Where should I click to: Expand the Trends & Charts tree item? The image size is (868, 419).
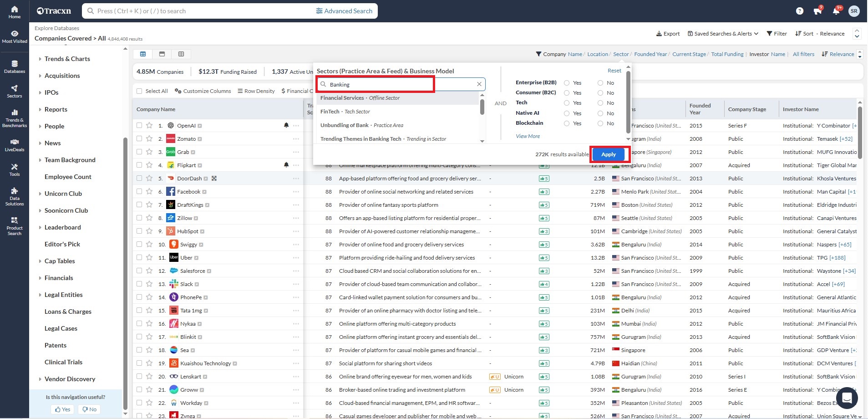tap(40, 59)
